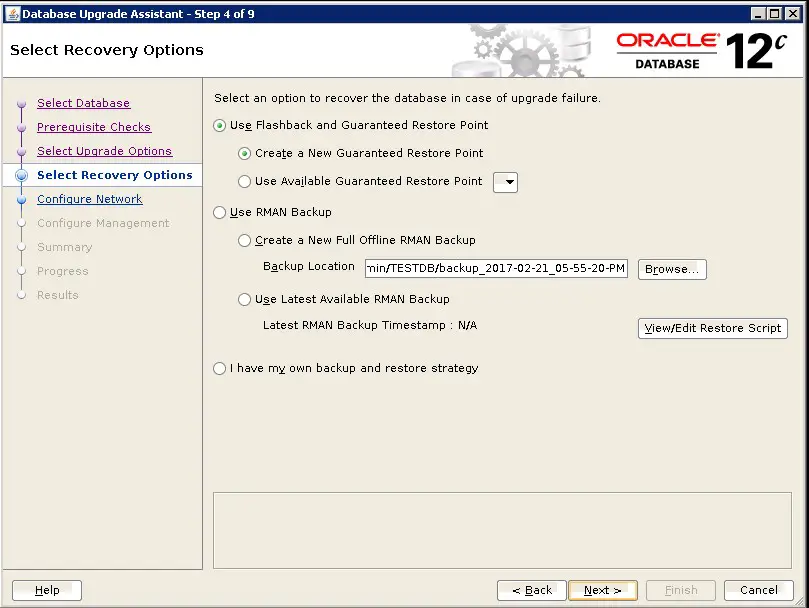Click the Back button
Image resolution: width=809 pixels, height=608 pixels.
click(x=532, y=590)
